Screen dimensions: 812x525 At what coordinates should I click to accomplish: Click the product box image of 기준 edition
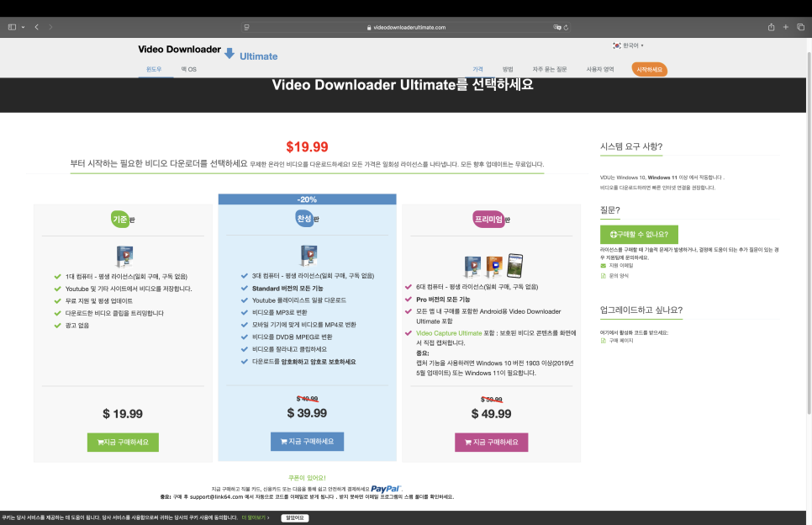click(124, 256)
